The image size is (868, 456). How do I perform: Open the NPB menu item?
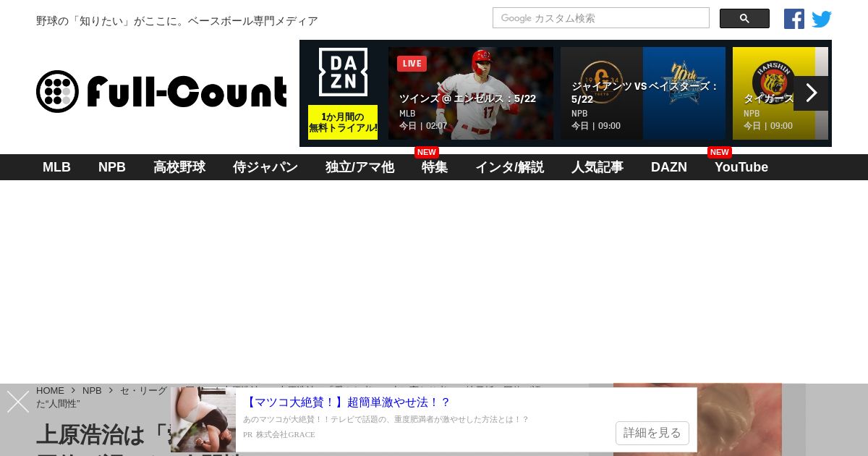tap(112, 167)
